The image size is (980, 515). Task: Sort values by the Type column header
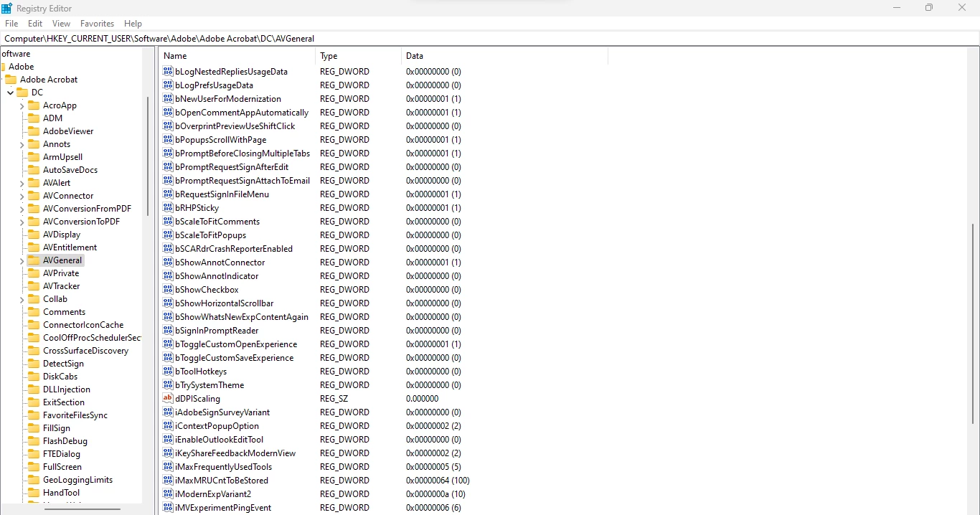coord(359,56)
